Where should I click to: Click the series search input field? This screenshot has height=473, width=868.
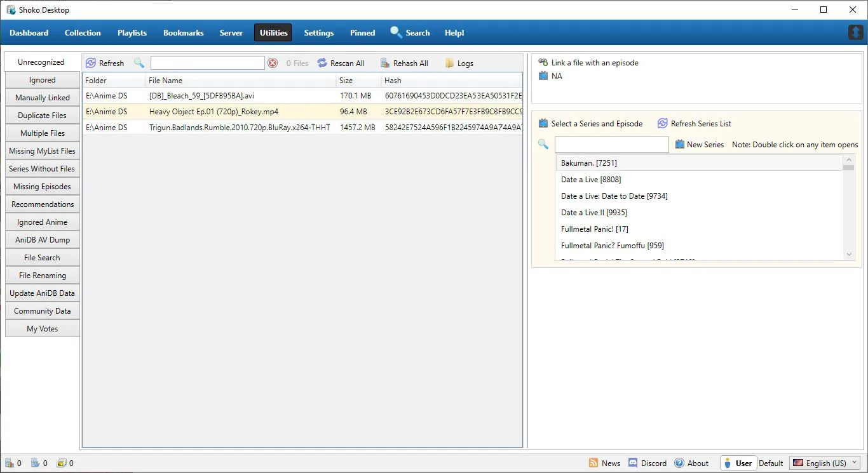coord(612,145)
